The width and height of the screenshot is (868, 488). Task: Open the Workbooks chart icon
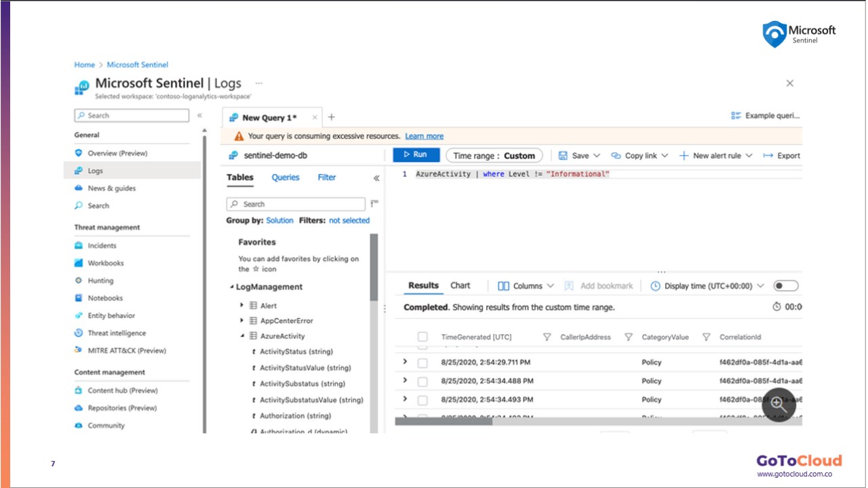tap(79, 263)
